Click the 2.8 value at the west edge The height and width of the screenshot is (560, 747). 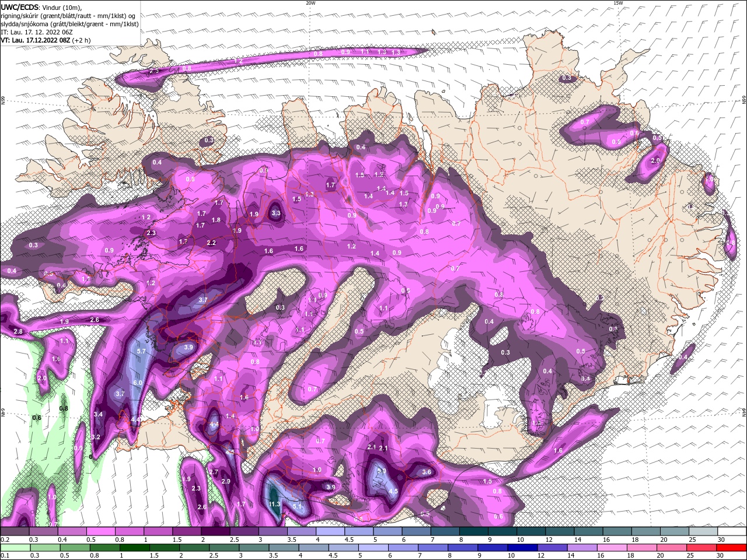tap(18, 331)
